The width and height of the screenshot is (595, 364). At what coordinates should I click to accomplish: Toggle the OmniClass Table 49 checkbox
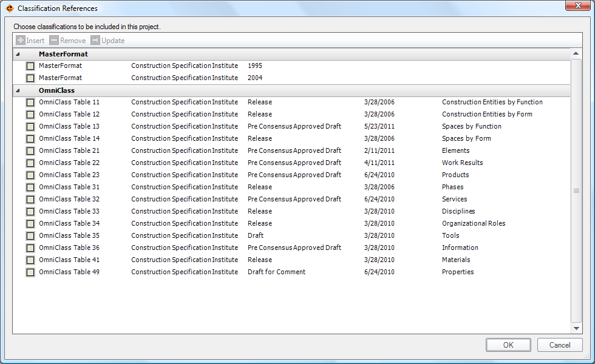[x=30, y=272]
